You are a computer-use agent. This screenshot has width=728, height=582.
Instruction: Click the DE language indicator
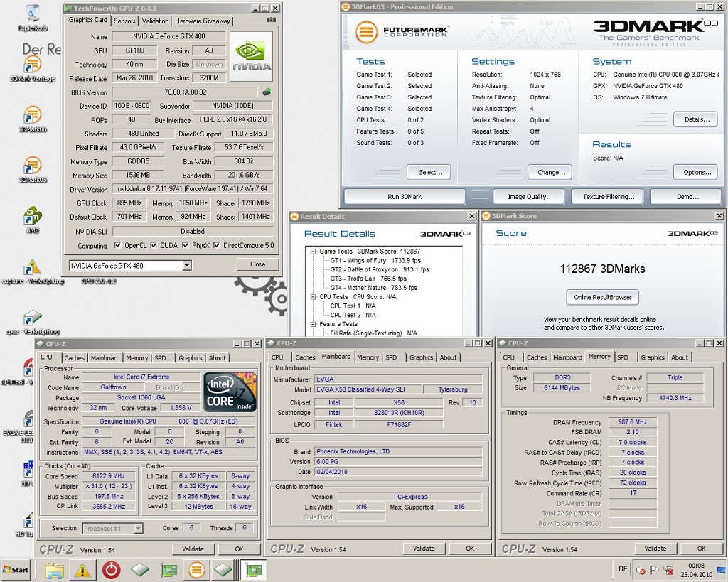click(623, 569)
